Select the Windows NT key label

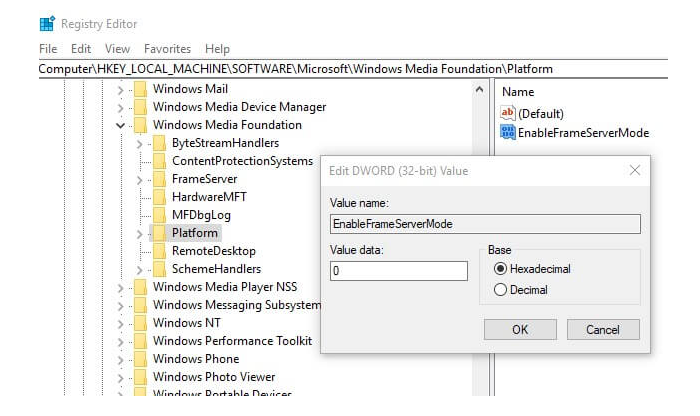tap(187, 323)
